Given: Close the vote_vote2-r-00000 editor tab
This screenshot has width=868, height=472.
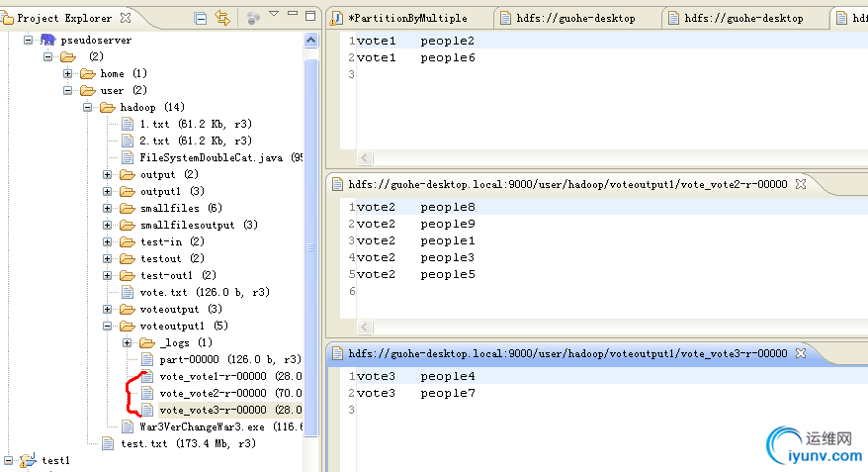Looking at the screenshot, I should pos(802,184).
